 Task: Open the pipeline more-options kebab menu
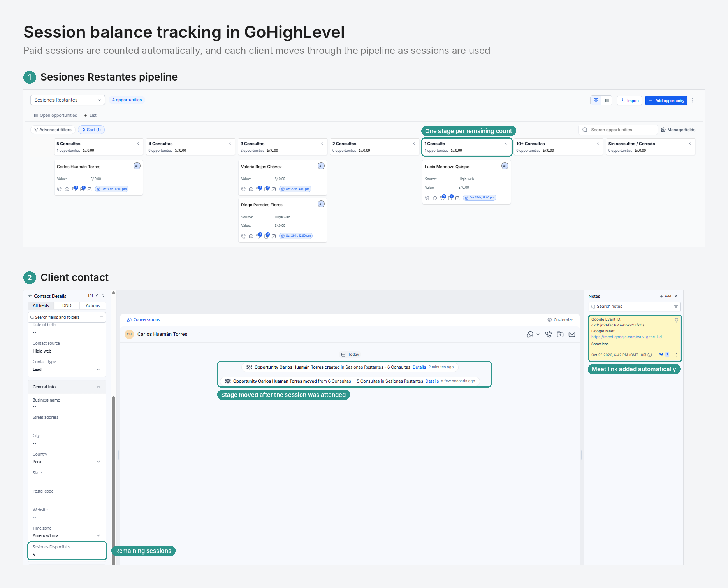[693, 100]
